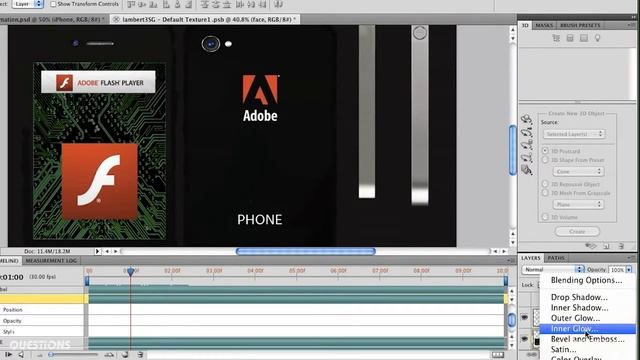This screenshot has height=360, width=640.
Task: Open the 3D panel tab
Action: point(525,25)
